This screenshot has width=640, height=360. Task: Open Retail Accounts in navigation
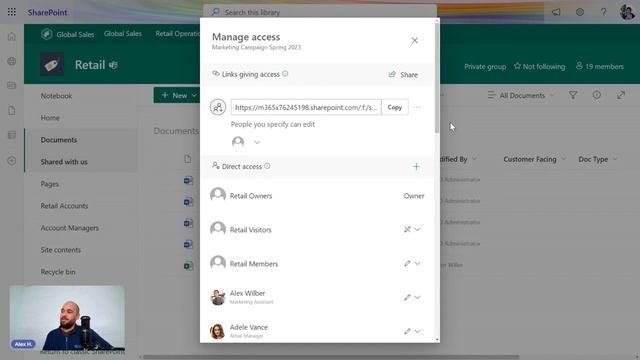(x=64, y=206)
